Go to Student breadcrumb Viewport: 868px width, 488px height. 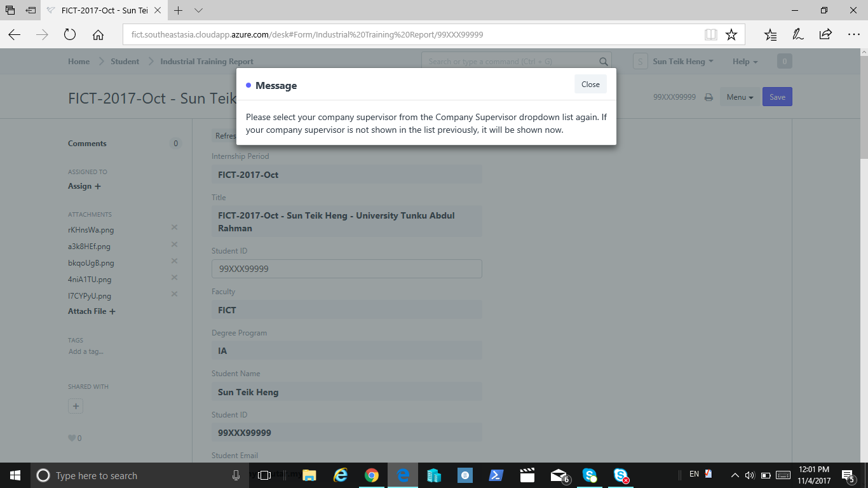125,62
